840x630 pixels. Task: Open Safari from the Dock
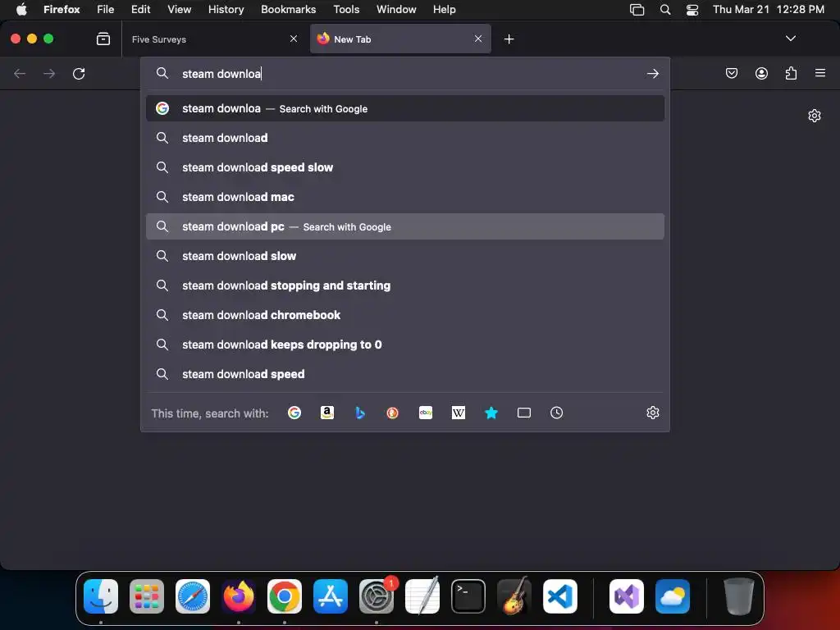click(x=193, y=596)
